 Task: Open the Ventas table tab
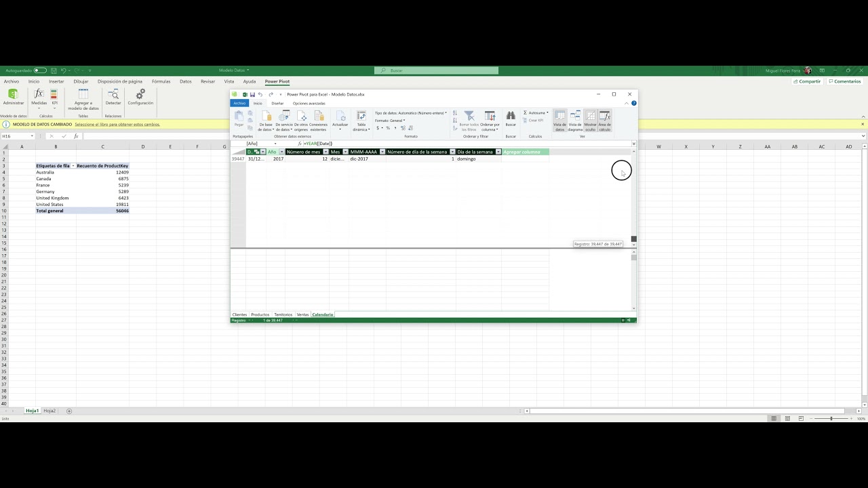(302, 314)
